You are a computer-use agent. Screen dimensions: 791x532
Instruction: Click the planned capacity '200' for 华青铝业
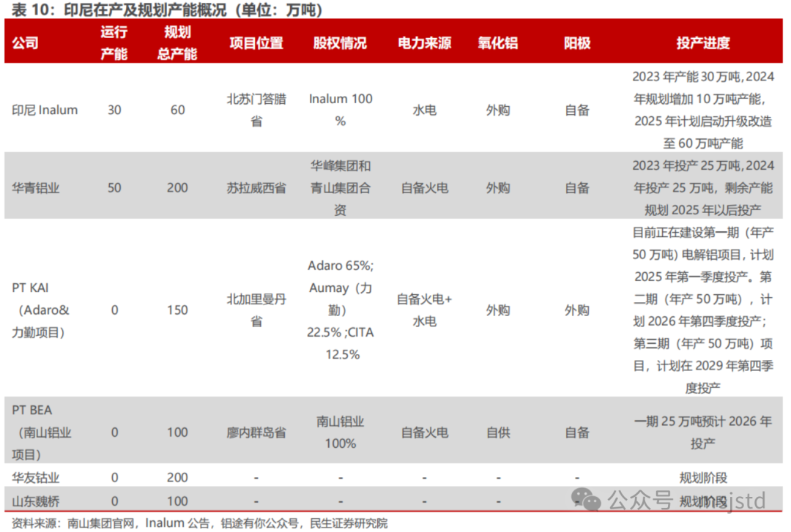click(x=177, y=188)
